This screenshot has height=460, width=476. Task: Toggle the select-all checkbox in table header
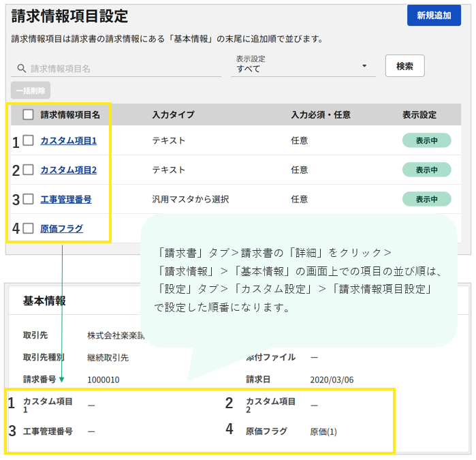28,114
